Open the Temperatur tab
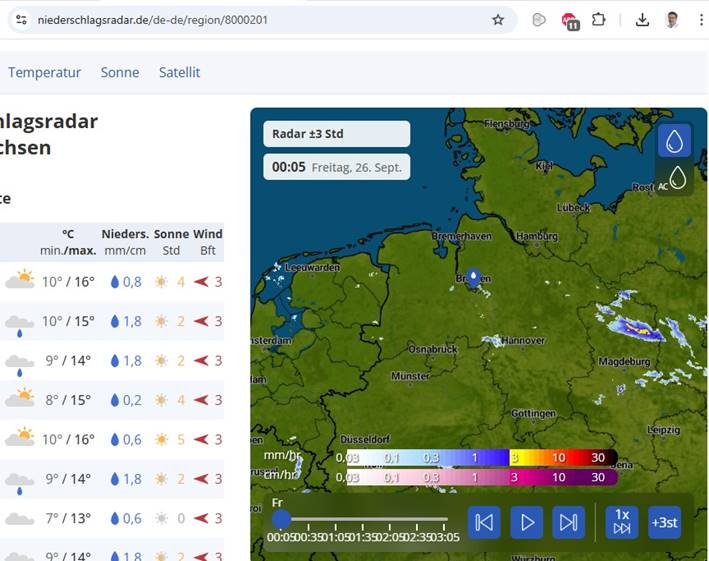The height and width of the screenshot is (561, 709). pos(44,72)
